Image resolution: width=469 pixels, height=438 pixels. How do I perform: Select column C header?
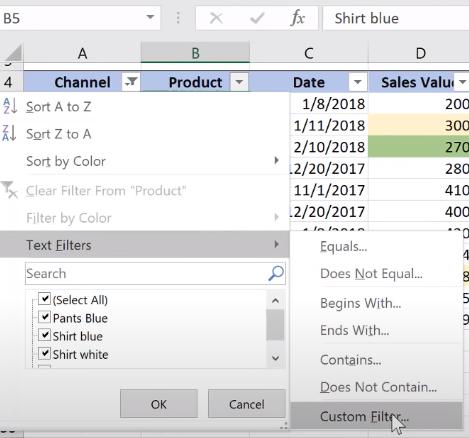309,53
